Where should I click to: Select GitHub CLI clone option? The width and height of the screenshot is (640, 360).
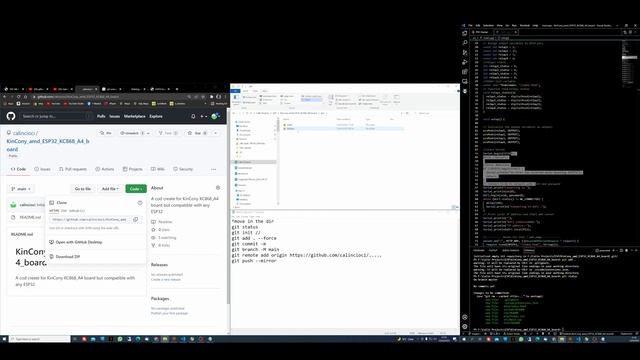coord(77,211)
